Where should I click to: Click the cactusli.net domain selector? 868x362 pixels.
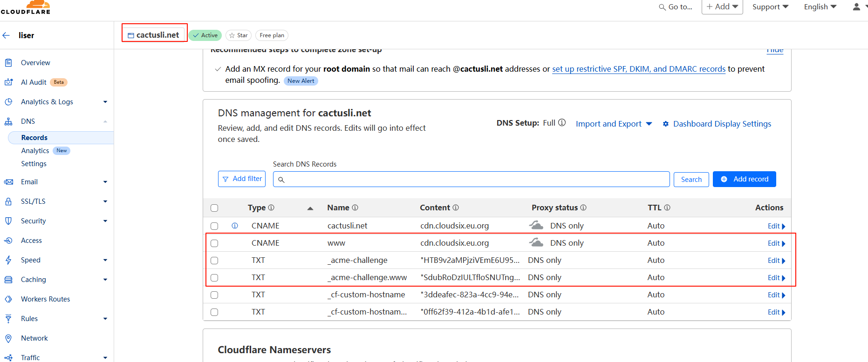[154, 35]
